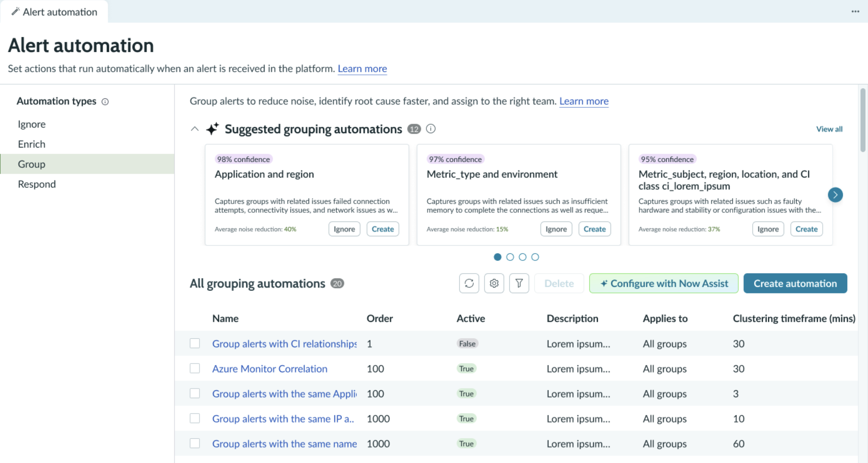Click the False status badge

tap(467, 343)
